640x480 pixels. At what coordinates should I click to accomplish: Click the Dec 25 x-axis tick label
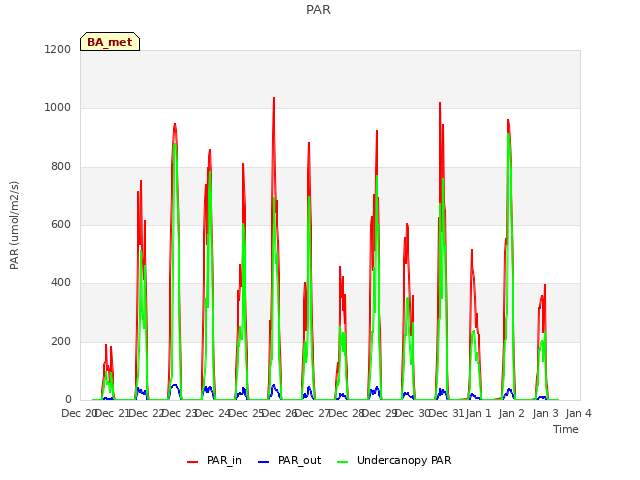pyautogui.click(x=247, y=413)
